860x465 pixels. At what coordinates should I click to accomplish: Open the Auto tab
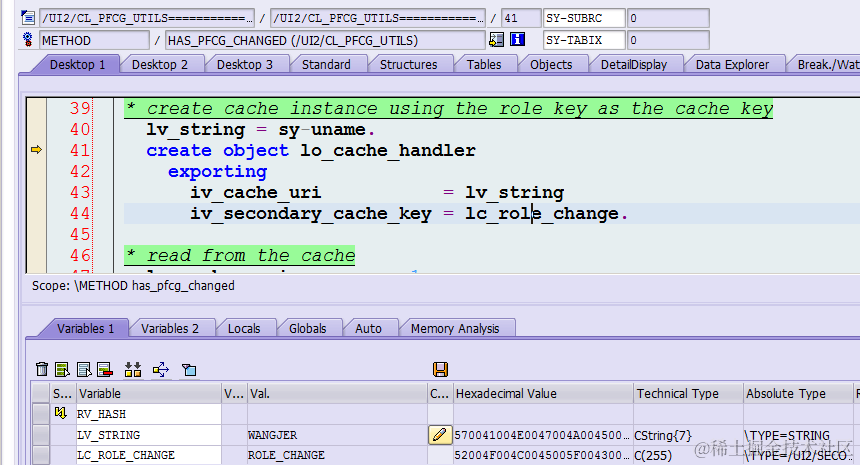368,328
